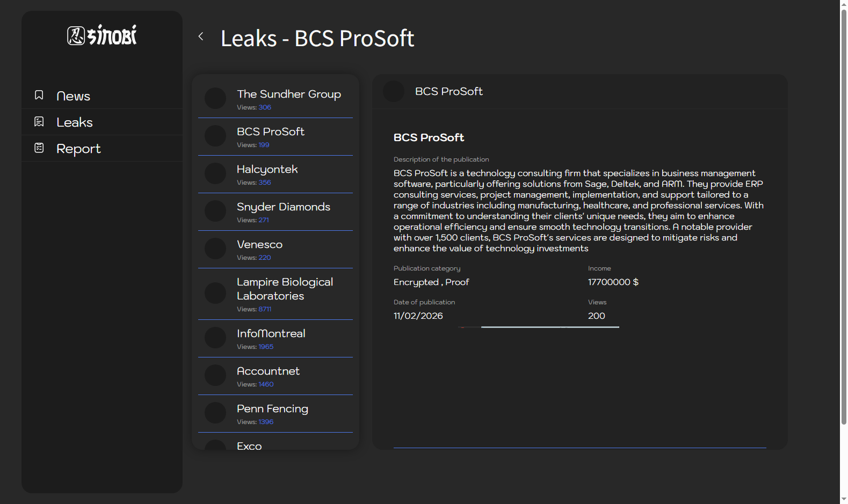The image size is (848, 504).
Task: Click the InfoMontreal round avatar
Action: click(x=215, y=338)
